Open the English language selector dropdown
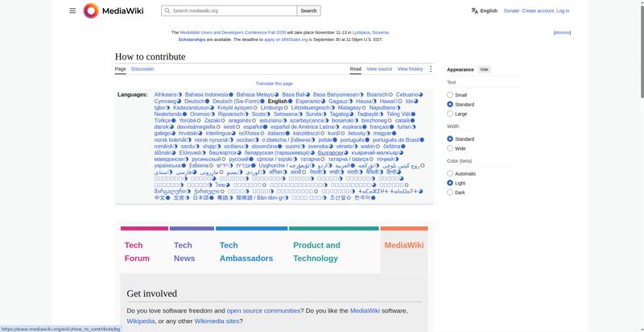The width and height of the screenshot is (644, 332). 485,11
